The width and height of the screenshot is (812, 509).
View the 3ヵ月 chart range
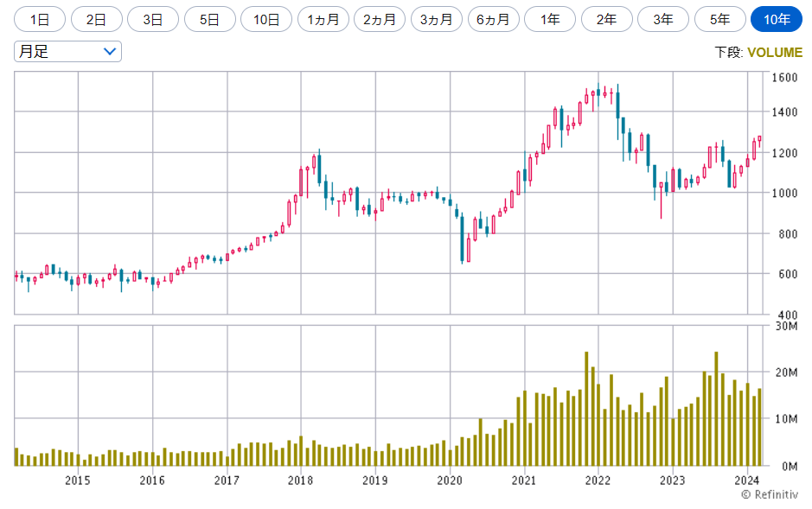coord(437,19)
